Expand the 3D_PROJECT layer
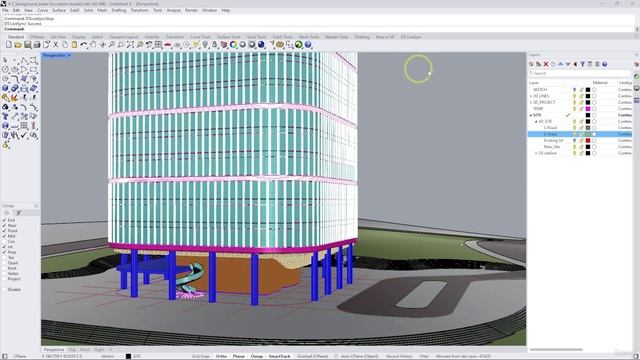 pos(531,102)
